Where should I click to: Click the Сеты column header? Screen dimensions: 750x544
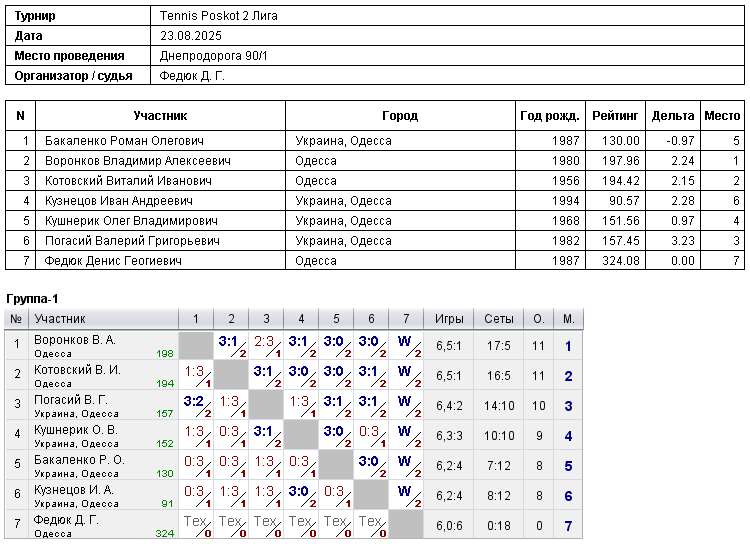pyautogui.click(x=498, y=319)
